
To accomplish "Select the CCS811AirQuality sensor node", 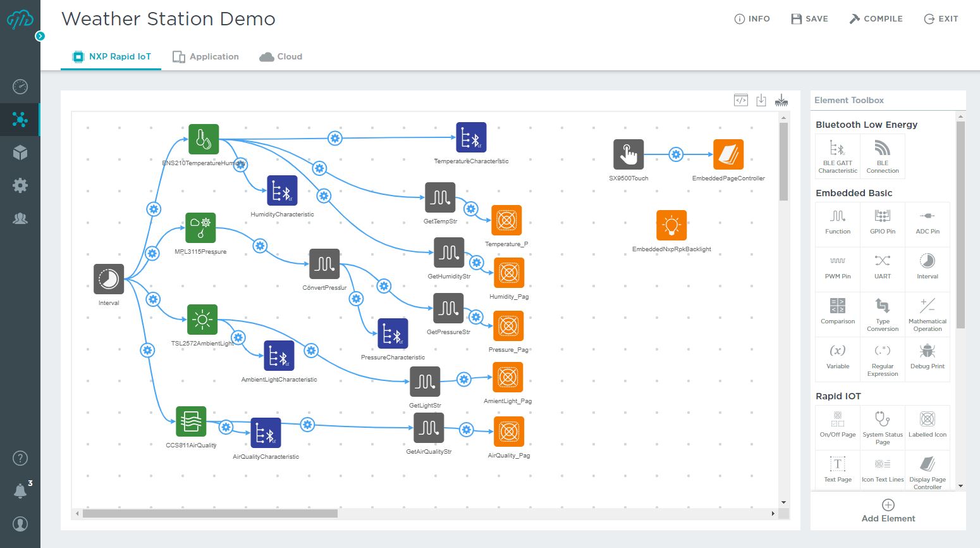I will [191, 421].
